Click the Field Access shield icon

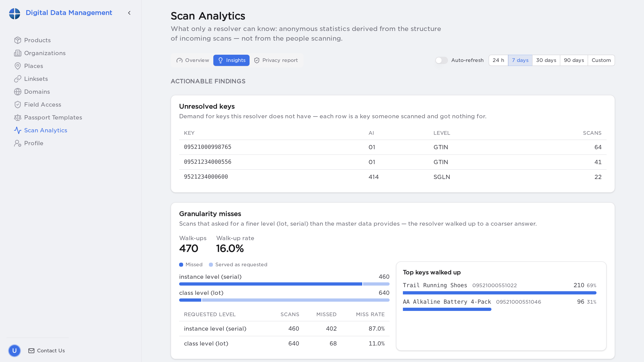(x=18, y=104)
